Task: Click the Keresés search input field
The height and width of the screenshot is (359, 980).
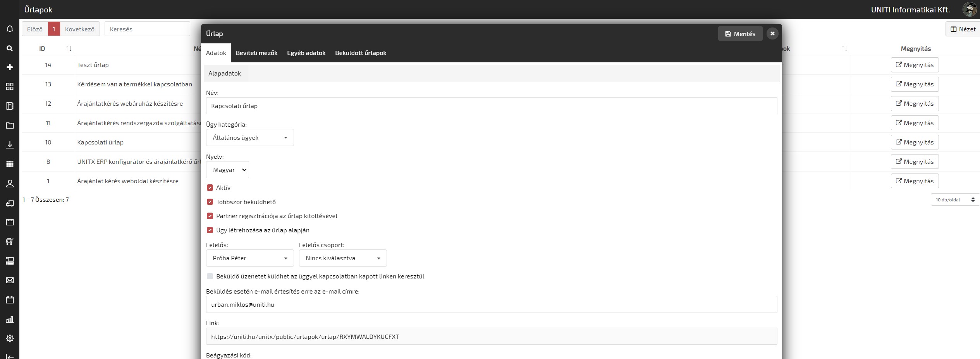Action: (x=147, y=29)
